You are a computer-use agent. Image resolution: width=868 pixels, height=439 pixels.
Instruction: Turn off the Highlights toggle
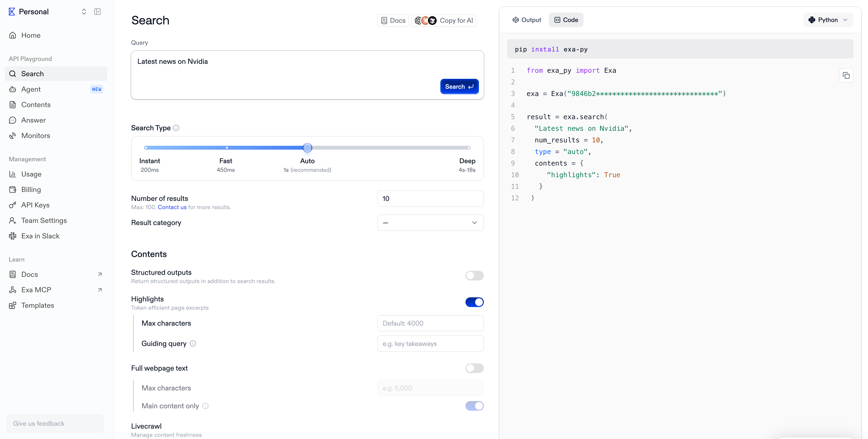coord(474,302)
